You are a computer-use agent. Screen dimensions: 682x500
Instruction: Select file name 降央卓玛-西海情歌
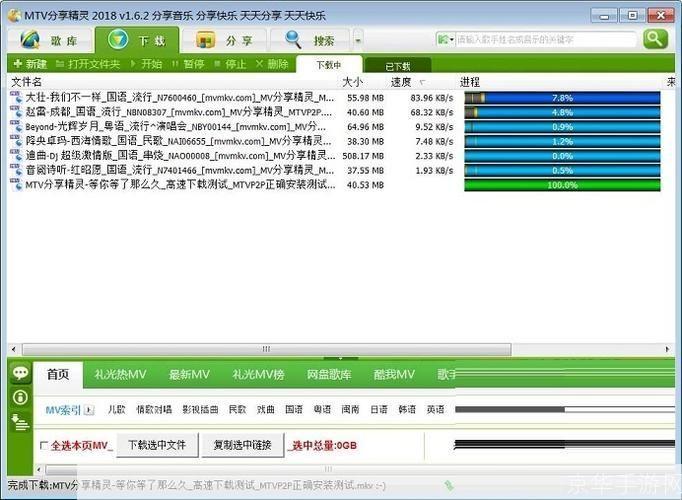[179, 141]
